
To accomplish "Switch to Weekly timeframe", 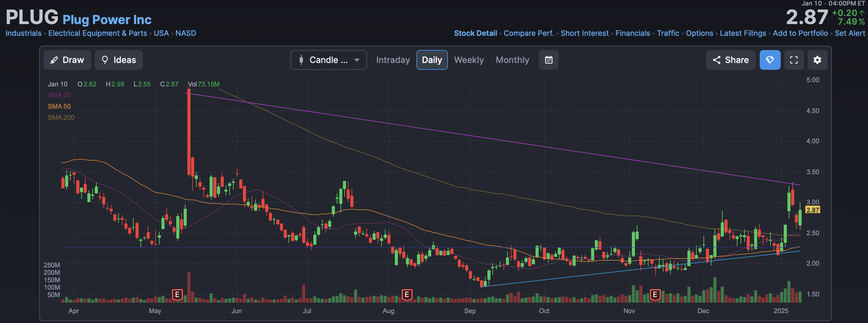I will 469,60.
